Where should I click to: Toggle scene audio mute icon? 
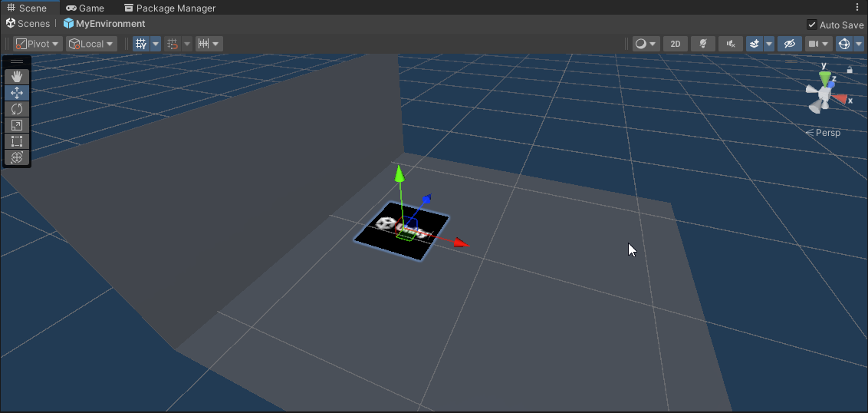coord(731,44)
